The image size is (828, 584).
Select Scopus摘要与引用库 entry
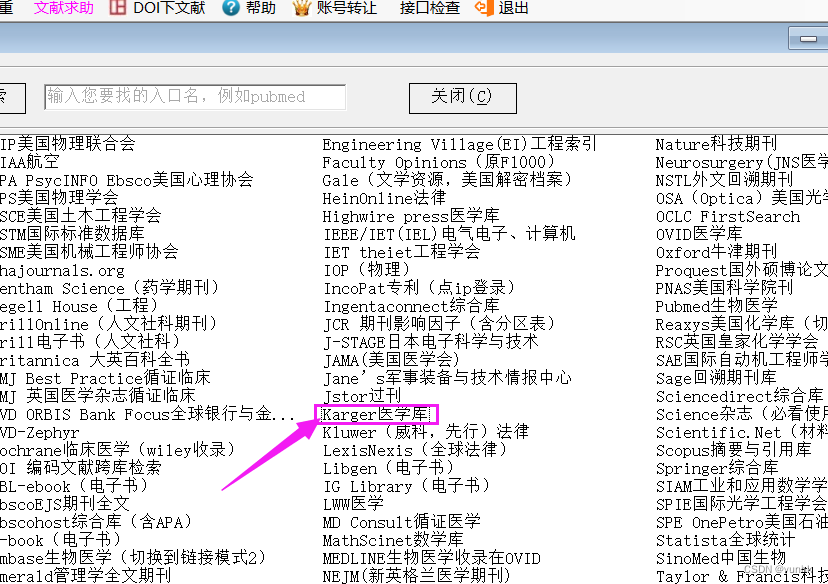[x=733, y=449]
